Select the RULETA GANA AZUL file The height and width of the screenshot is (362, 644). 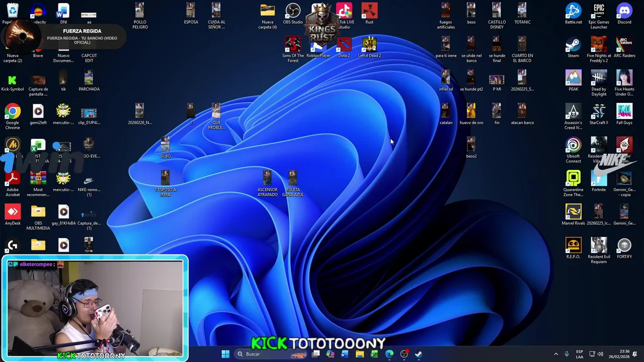[293, 184]
